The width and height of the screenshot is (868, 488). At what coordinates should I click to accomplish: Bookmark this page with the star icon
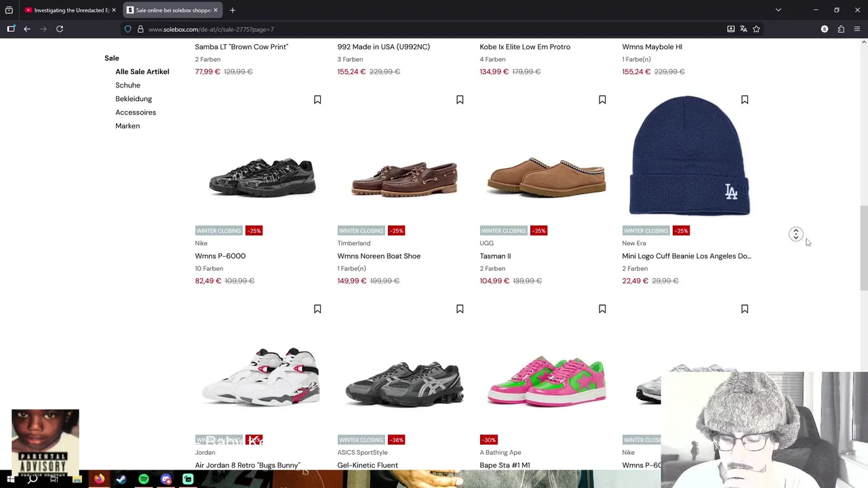(x=756, y=29)
